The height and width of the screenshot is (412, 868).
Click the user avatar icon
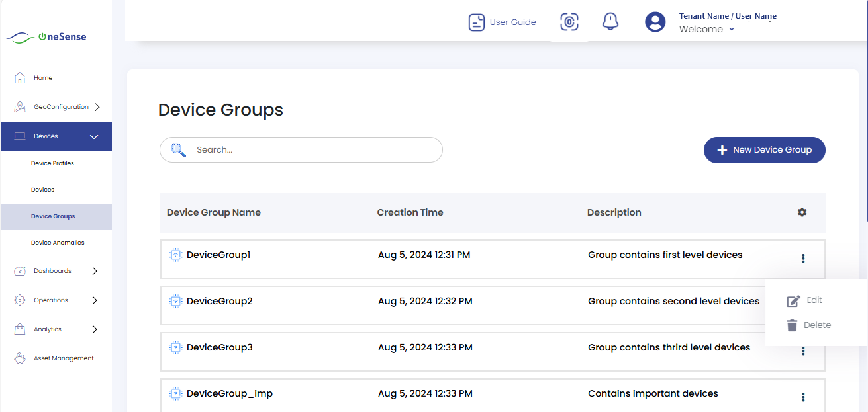[x=655, y=21]
